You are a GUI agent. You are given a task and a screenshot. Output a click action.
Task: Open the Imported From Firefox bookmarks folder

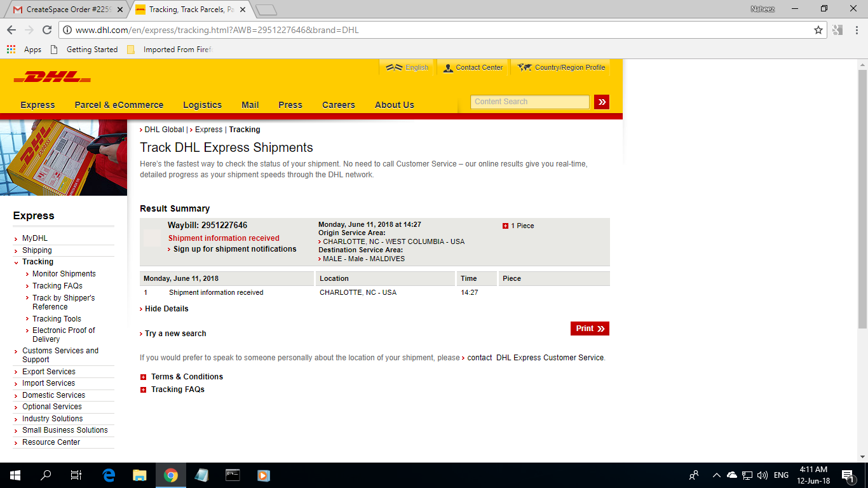click(169, 50)
